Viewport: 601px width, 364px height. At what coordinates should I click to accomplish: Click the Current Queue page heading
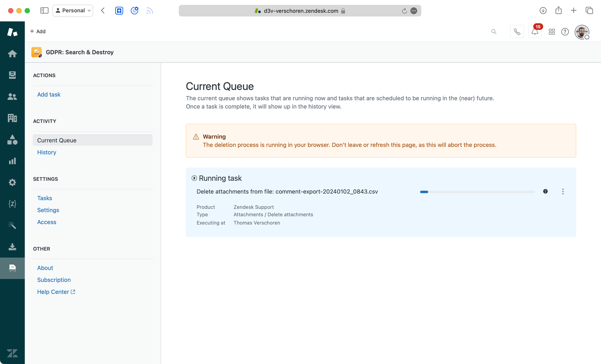click(x=220, y=86)
